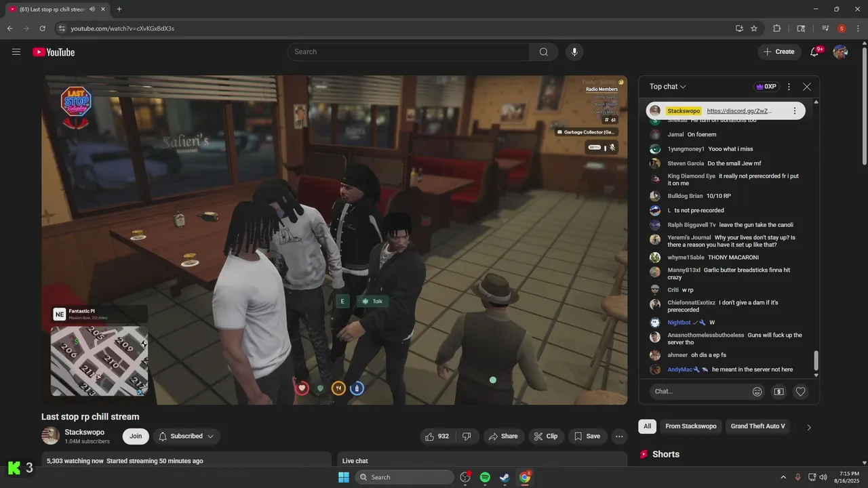The image size is (868, 488).
Task: Send a heart reaction in chat
Action: [801, 391]
